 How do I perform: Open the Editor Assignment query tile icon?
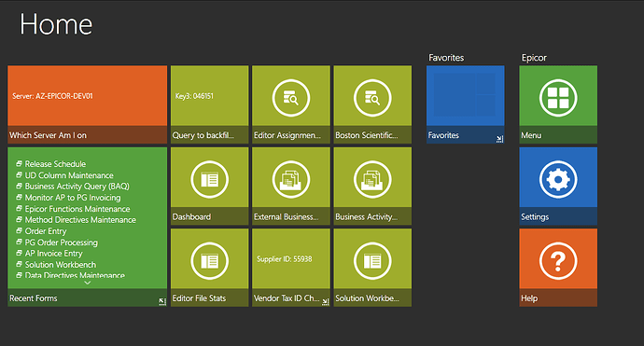(291, 98)
